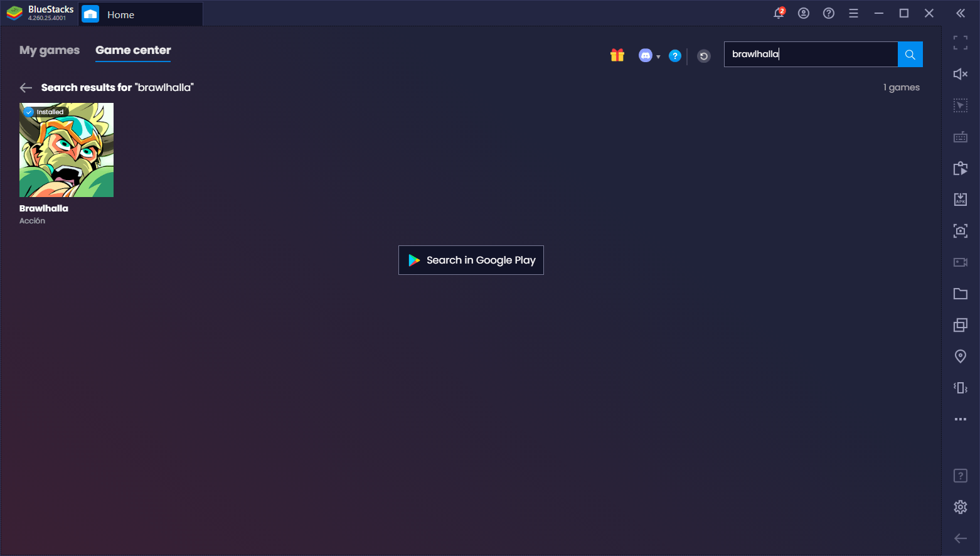Open the settings gear icon
The width and height of the screenshot is (980, 556).
[x=961, y=507]
